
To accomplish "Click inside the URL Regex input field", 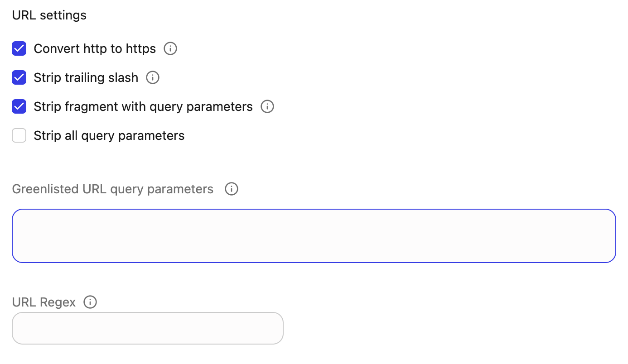I will (148, 328).
